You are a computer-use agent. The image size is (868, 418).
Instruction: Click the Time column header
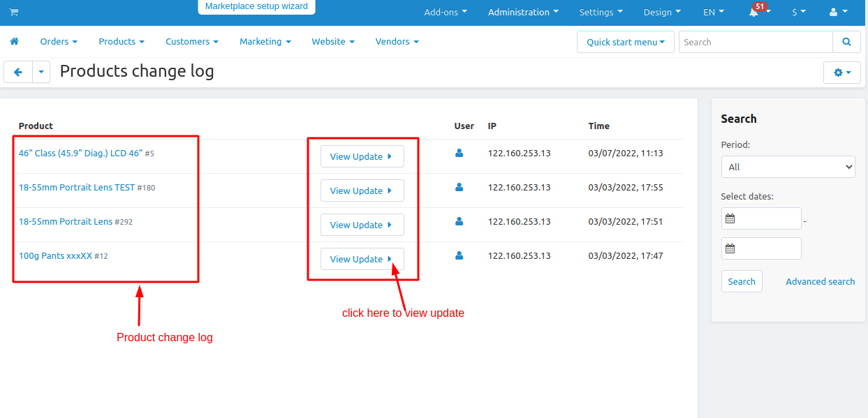coord(599,126)
